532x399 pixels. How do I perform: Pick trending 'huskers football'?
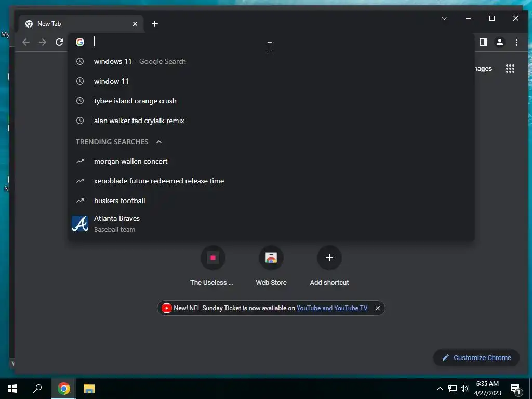[271, 201]
